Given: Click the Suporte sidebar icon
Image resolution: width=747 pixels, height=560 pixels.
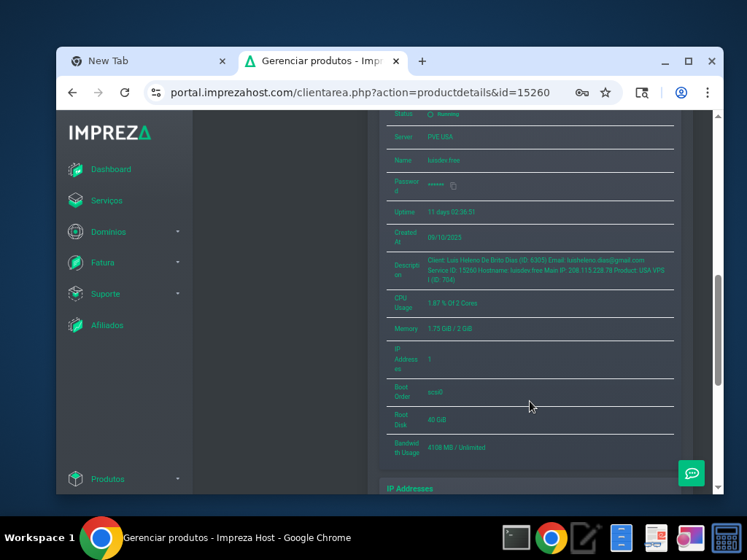Looking at the screenshot, I should (75, 294).
